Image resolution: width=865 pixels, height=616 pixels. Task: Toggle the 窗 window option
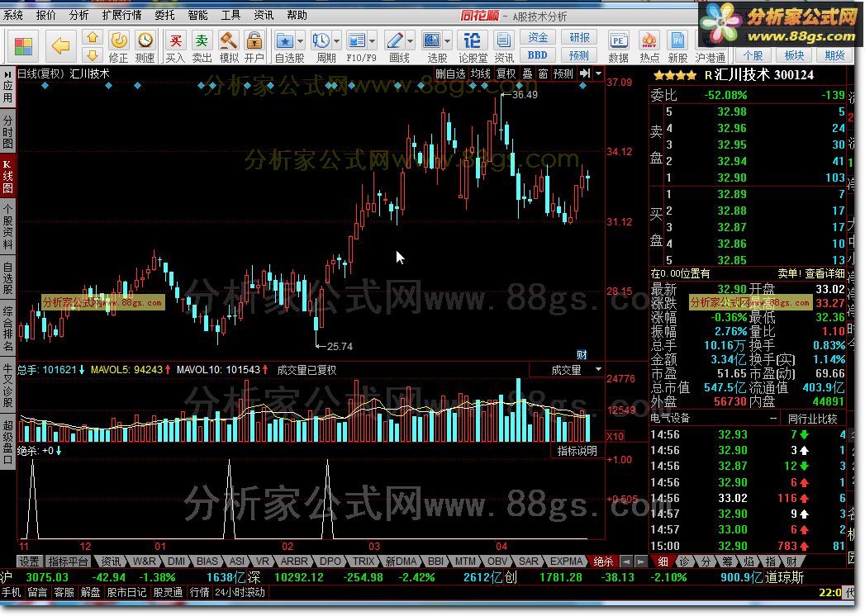(544, 73)
